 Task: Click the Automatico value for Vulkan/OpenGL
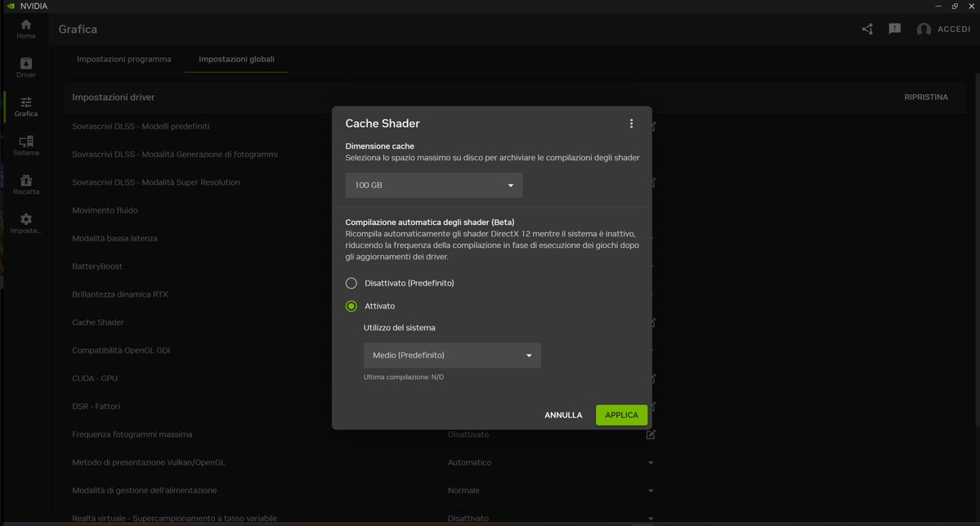(469, 462)
